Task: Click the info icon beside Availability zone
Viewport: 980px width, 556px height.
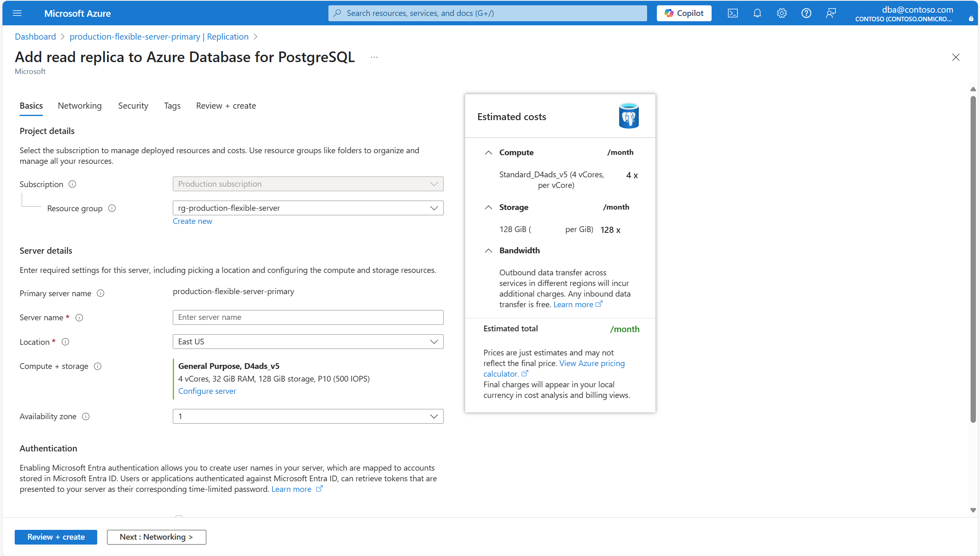Action: (x=86, y=416)
